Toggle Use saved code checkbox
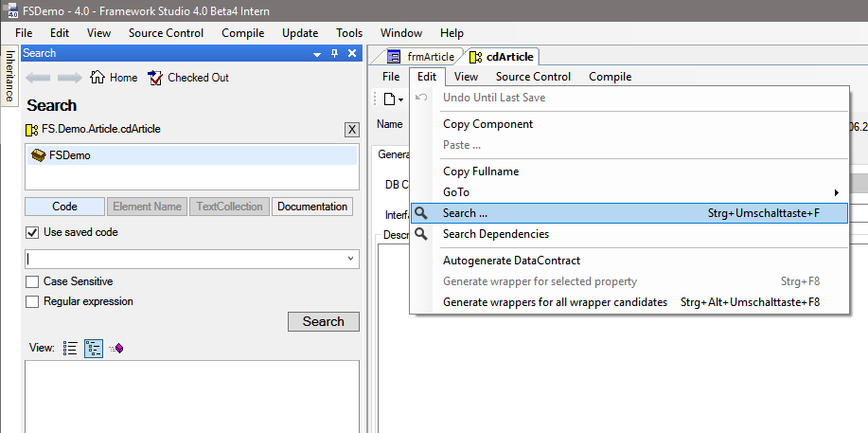Screen dimensions: 868x433 click(32, 232)
